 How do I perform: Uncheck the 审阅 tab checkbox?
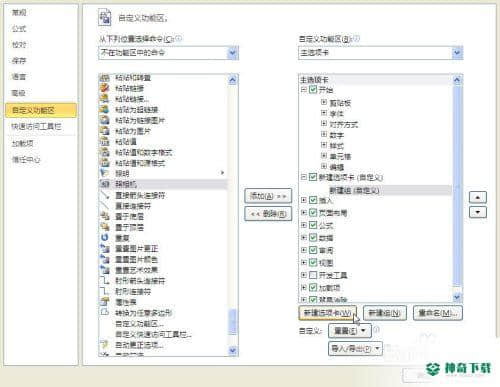(x=313, y=250)
